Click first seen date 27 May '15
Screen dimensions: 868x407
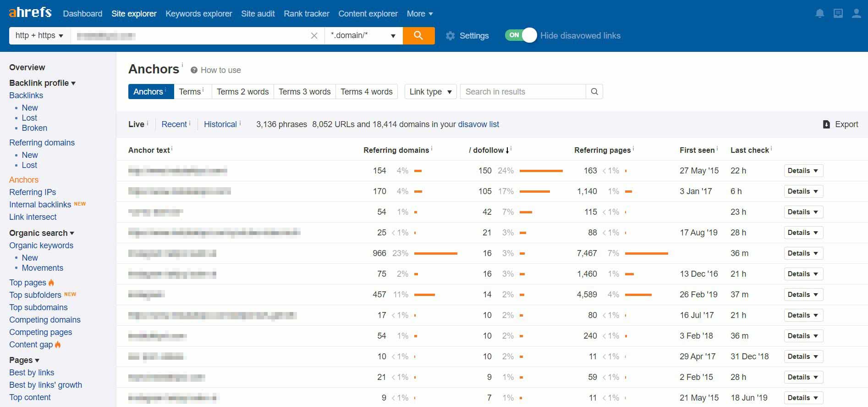[x=699, y=171]
